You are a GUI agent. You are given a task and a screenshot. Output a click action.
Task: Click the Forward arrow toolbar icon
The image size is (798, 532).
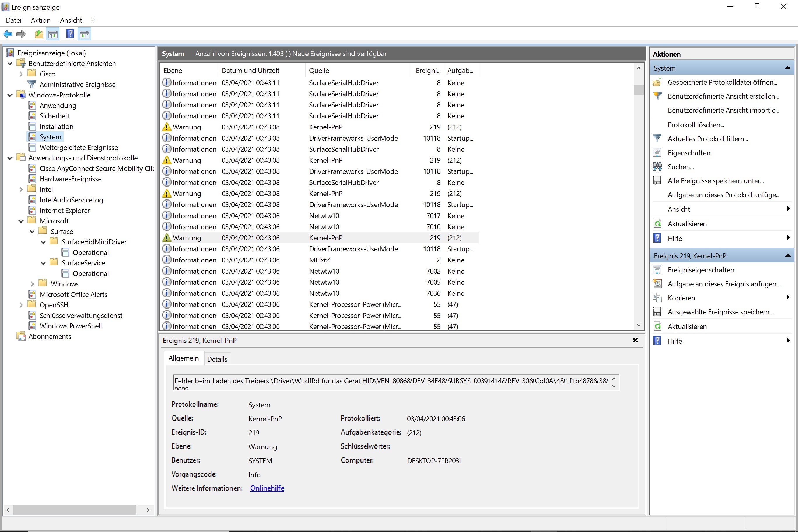21,34
